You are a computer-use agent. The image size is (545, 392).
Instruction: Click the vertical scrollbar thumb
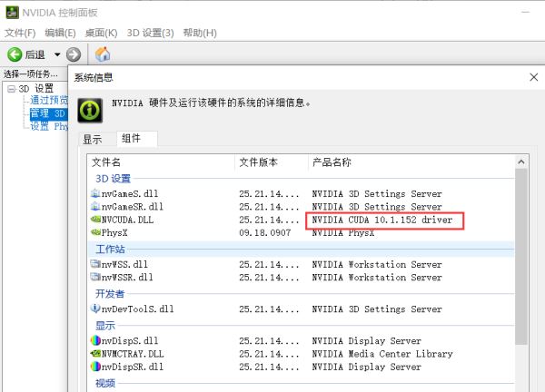pyautogui.click(x=521, y=257)
